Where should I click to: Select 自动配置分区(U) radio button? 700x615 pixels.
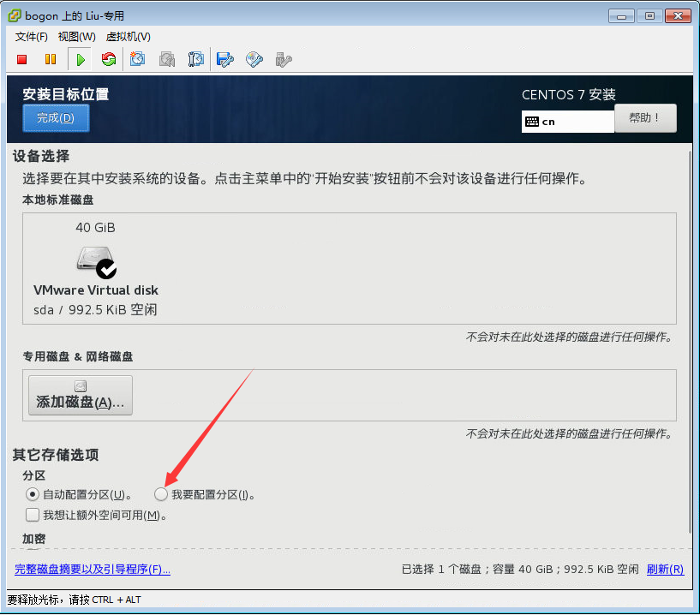tap(33, 494)
